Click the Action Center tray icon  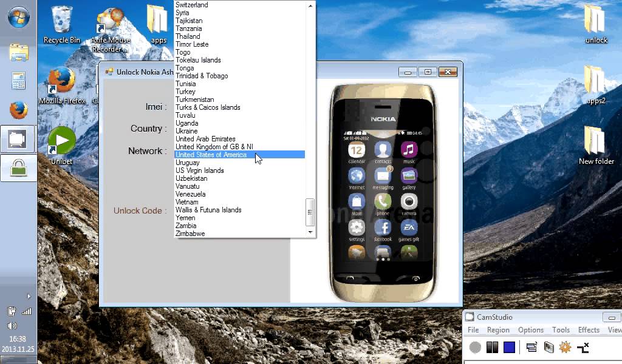(x=12, y=311)
